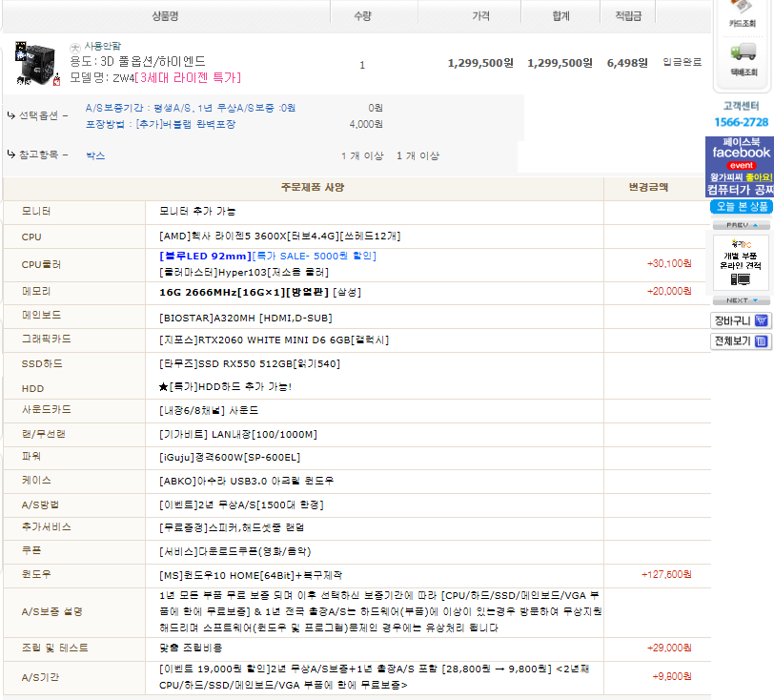Viewport: 774px width, 700px height.
Task: Click the 고객센터 1566-2728 phone number
Action: 741,122
